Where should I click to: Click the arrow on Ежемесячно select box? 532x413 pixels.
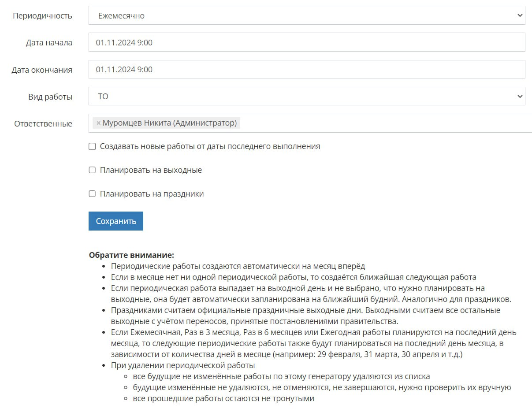click(519, 16)
